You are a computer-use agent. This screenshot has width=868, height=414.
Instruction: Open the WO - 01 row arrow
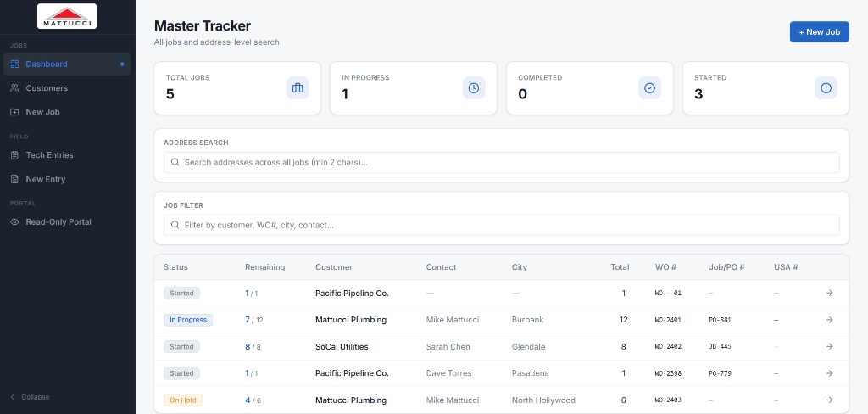click(x=829, y=293)
